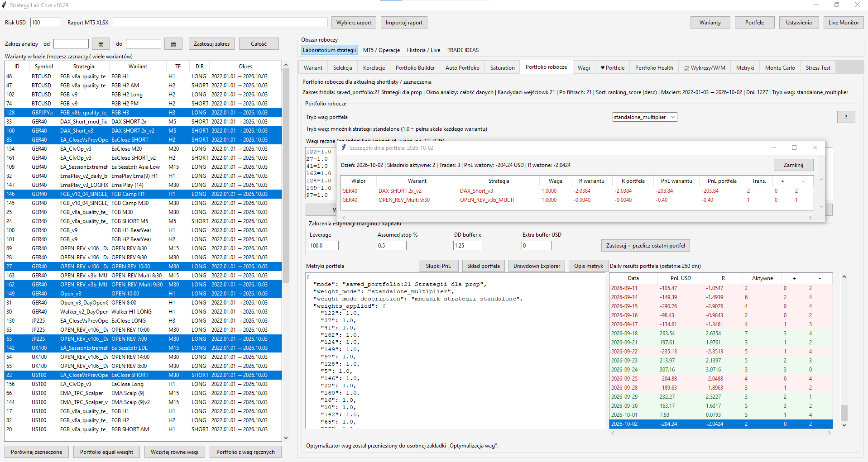Viewport: 868px width, 462px height.
Task: Open the Portfolio Health tab
Action: coord(654,68)
